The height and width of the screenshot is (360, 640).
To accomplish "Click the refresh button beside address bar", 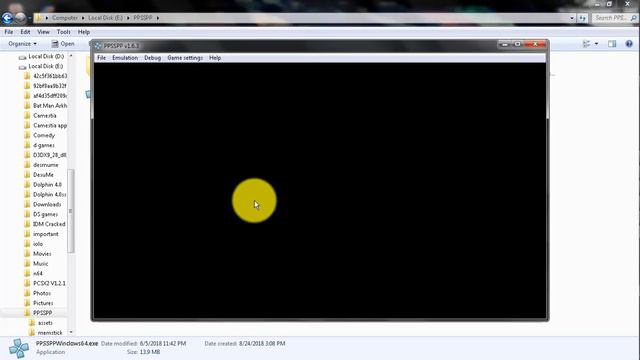I will tap(582, 18).
